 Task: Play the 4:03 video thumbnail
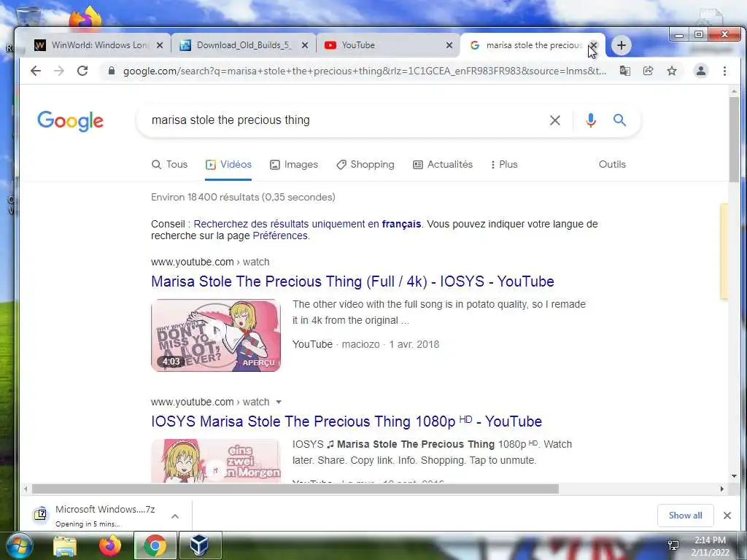pyautogui.click(x=216, y=335)
